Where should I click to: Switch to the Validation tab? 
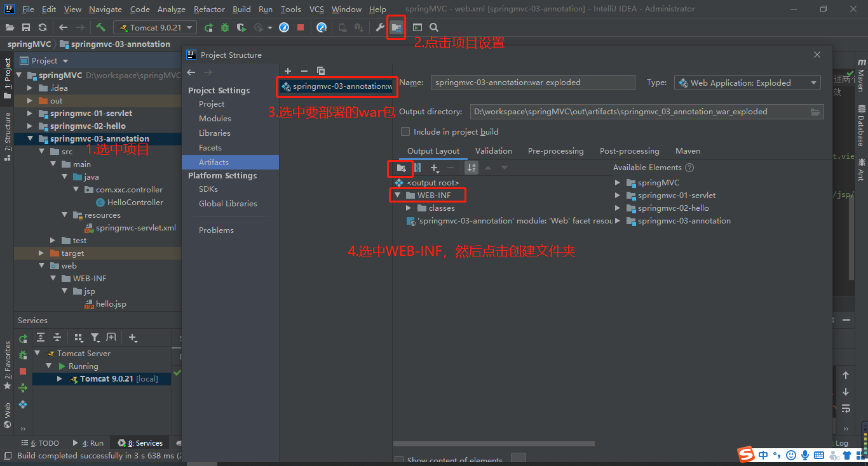point(494,151)
